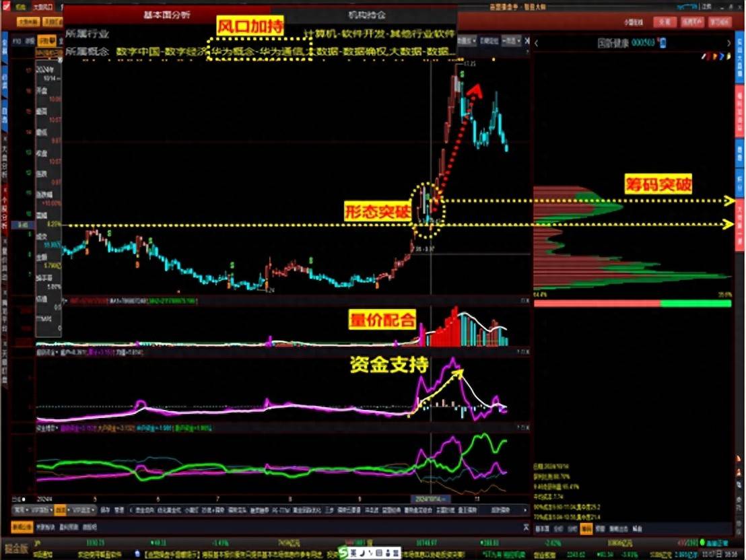The height and width of the screenshot is (560, 746).
Task: Close the chart toolbar with the X
Action: [527, 41]
